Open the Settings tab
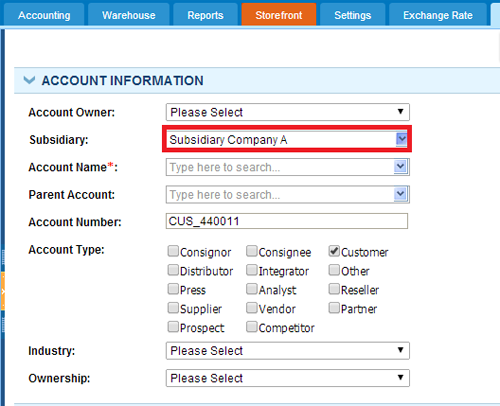500x406 pixels. tap(353, 15)
